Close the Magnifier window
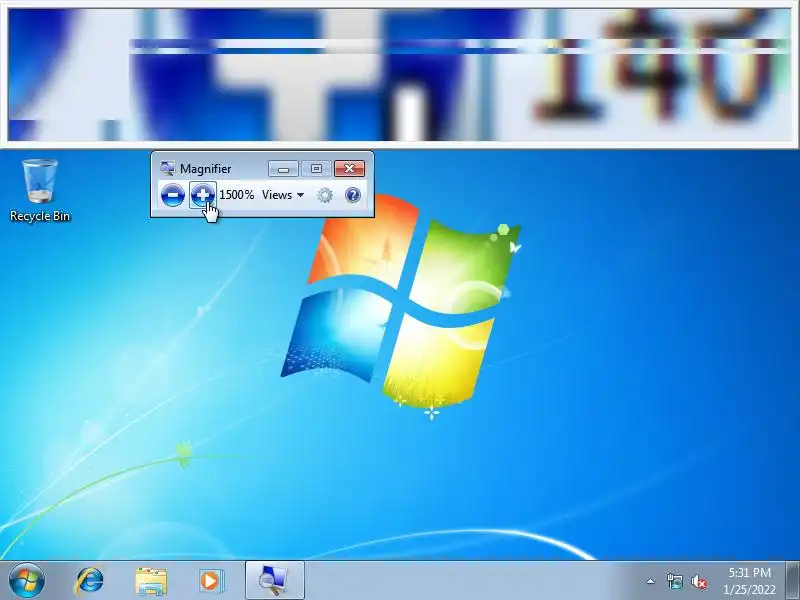The height and width of the screenshot is (600, 800). click(349, 169)
